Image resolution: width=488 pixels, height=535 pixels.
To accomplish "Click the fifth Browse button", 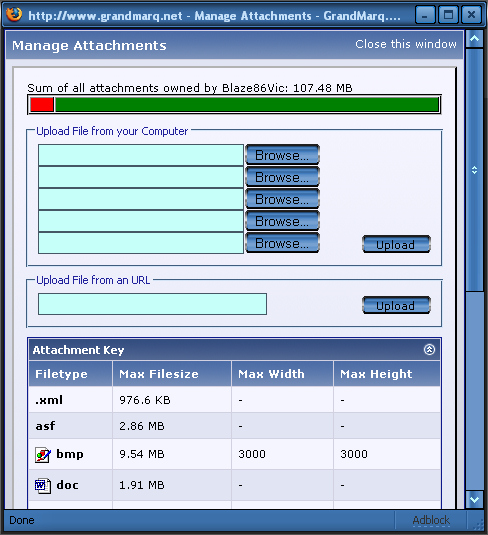I will [282, 243].
